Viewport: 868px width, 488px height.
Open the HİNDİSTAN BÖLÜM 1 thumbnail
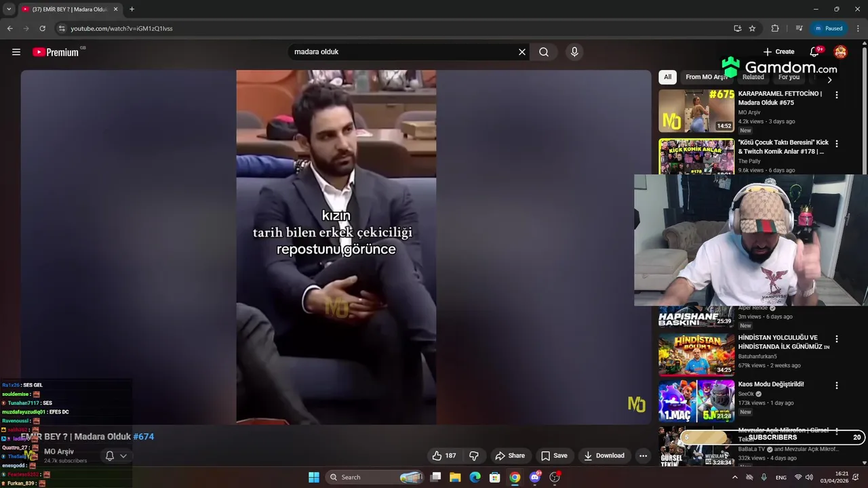pyautogui.click(x=696, y=354)
